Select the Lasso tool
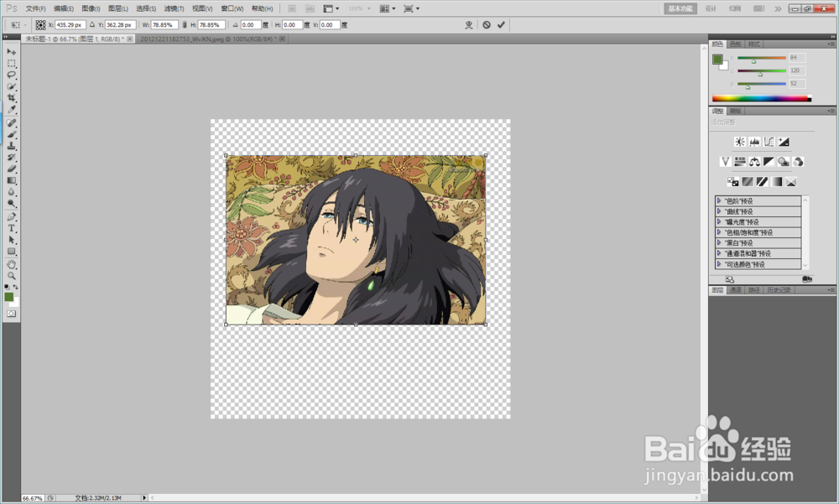The width and height of the screenshot is (839, 504). coord(11,75)
